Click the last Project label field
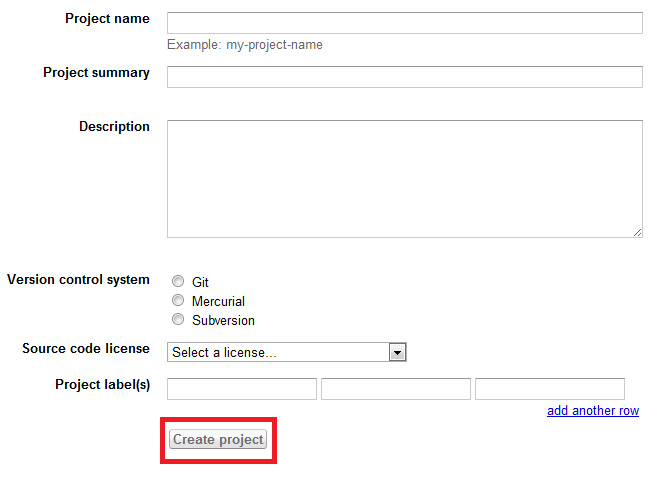This screenshot has width=653, height=480. [550, 389]
